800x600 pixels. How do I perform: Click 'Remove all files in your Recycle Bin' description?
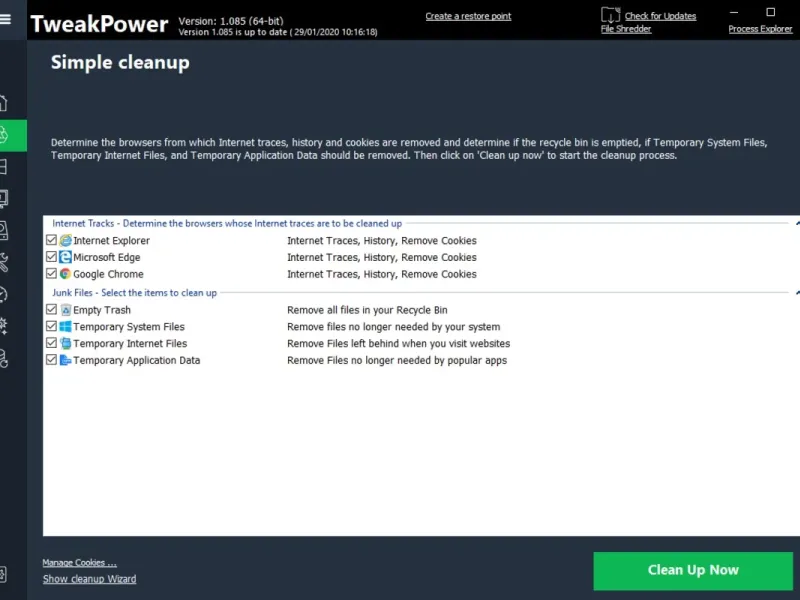point(367,310)
